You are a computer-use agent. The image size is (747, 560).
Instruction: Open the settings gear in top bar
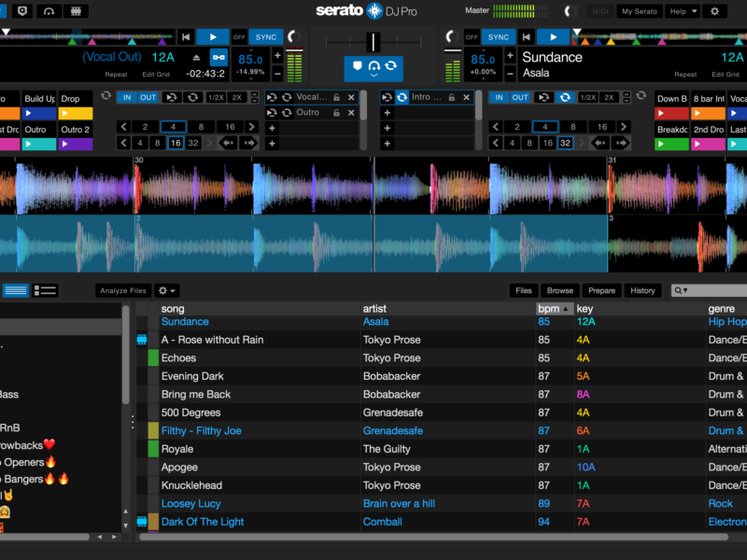coord(714,11)
